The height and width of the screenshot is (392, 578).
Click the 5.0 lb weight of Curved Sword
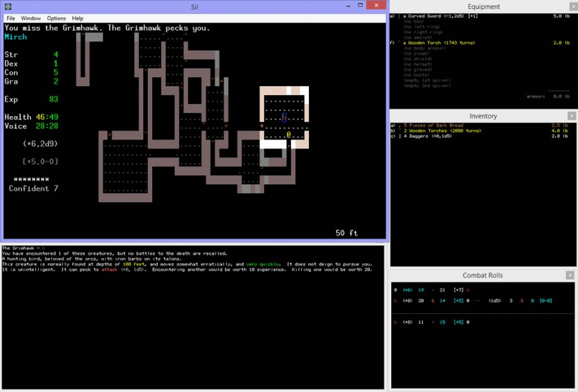coord(561,16)
